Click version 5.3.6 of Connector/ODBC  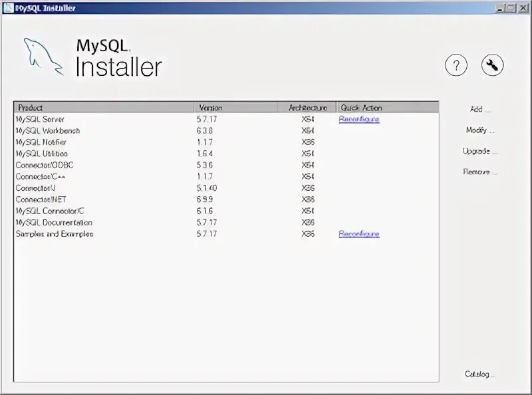(205, 165)
